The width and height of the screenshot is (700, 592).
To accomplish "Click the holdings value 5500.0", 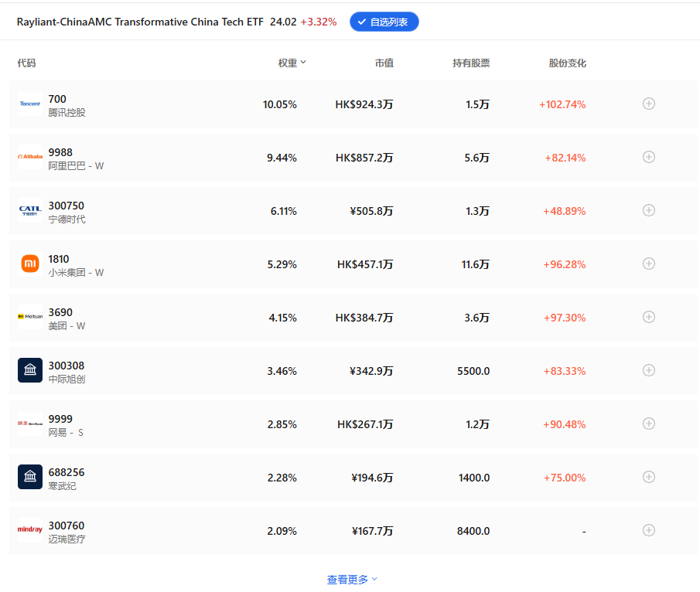I will coord(473,371).
